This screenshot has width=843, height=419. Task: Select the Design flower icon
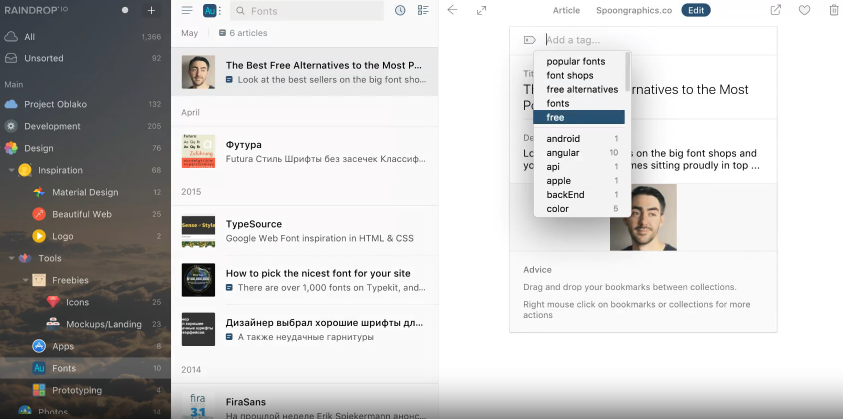[11, 148]
